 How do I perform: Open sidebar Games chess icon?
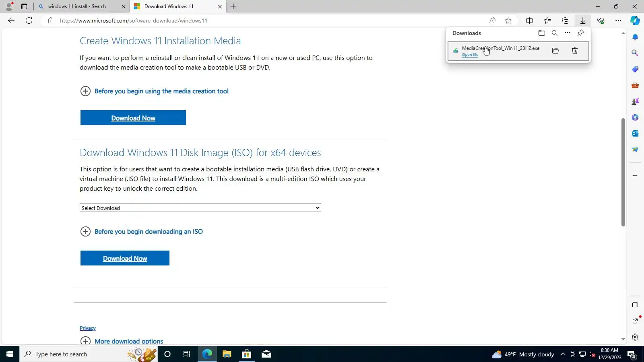pos(635,101)
